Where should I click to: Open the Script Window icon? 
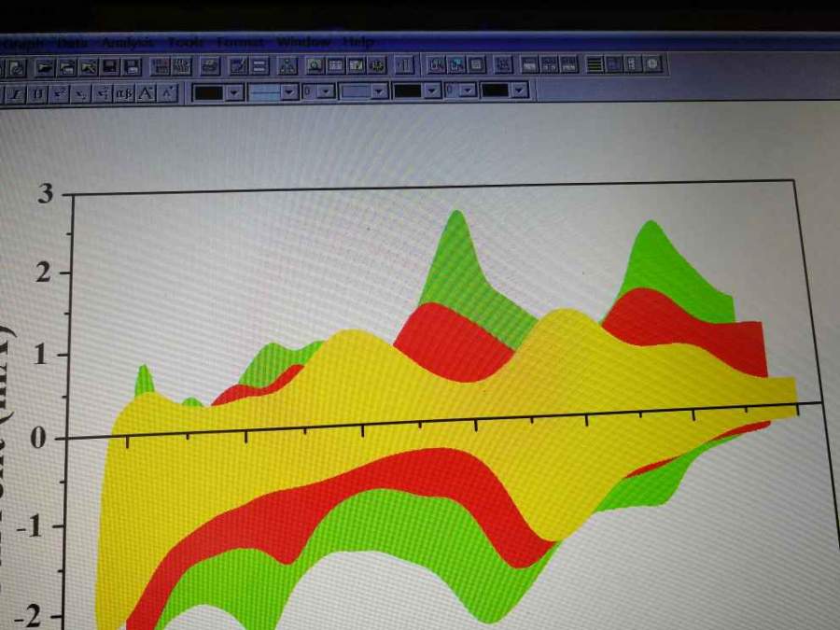point(357,66)
